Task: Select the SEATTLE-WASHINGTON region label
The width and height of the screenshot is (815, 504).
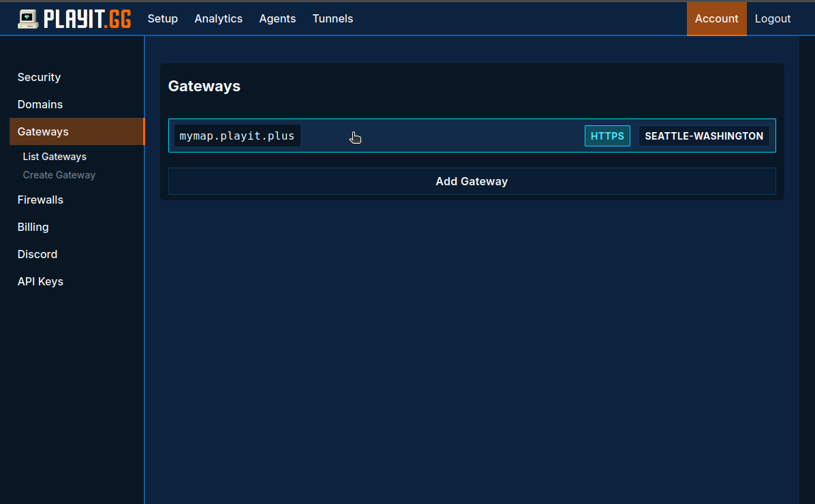Action: click(704, 136)
